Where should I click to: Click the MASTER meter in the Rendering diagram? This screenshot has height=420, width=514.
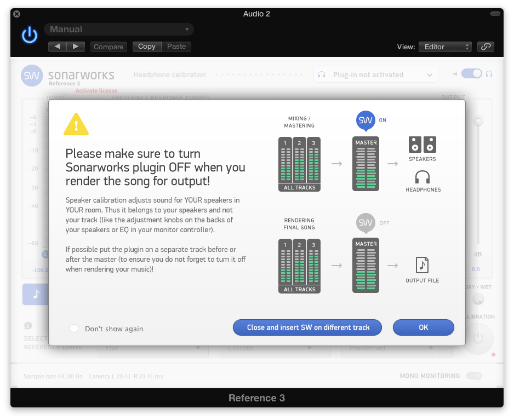365,266
